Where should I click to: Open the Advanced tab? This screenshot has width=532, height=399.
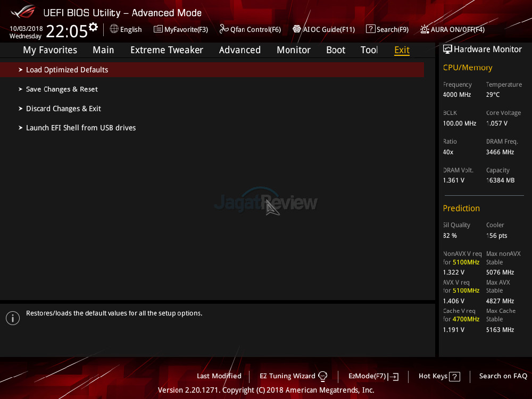coord(240,50)
